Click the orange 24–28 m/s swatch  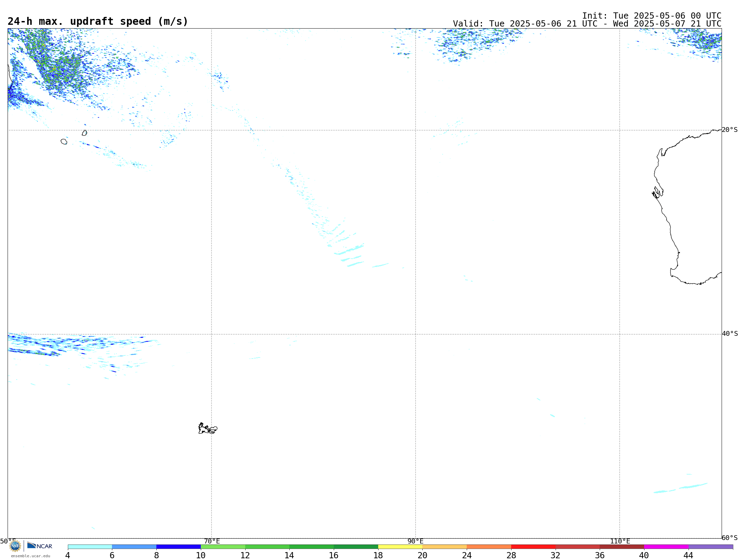[489, 547]
